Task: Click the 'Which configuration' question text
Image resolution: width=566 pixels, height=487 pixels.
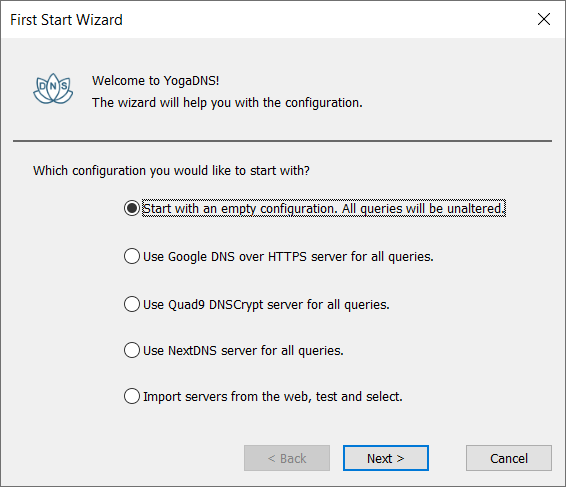Action: (171, 170)
